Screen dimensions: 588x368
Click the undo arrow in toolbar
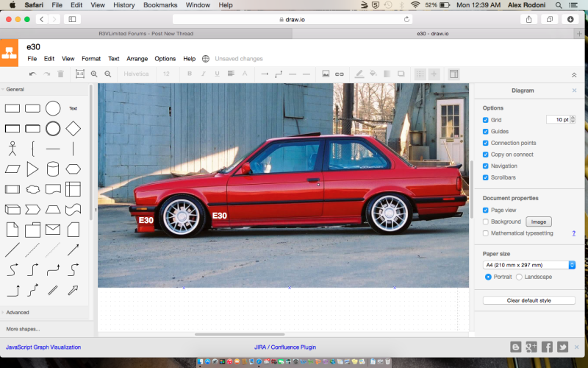click(32, 74)
